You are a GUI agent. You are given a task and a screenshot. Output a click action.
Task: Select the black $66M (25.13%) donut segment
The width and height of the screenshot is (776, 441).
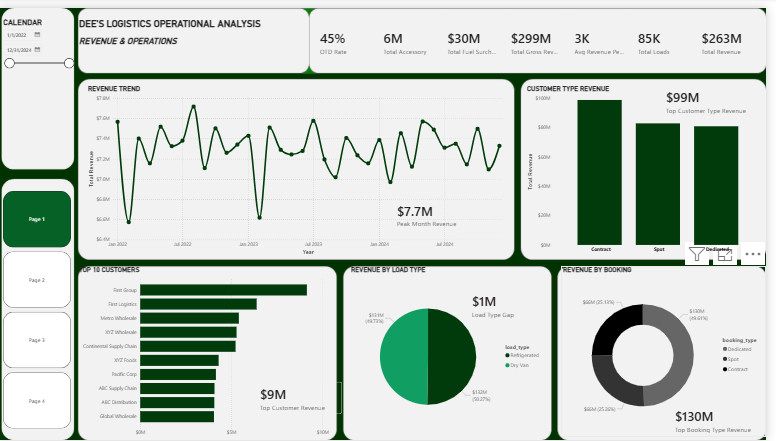(x=614, y=327)
